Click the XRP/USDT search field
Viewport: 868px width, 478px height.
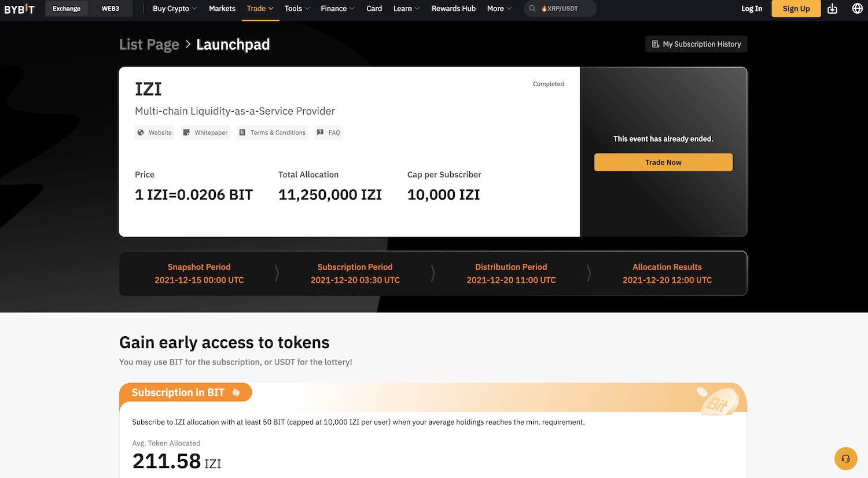click(564, 9)
